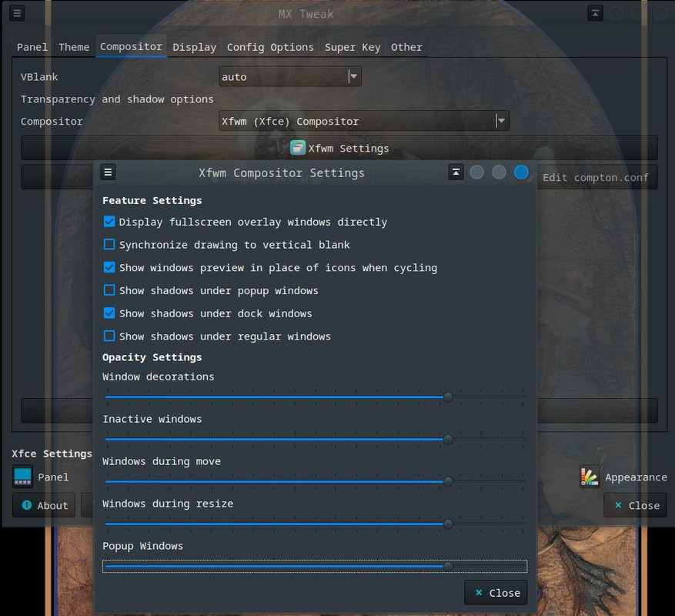Click Close button in MX Tweak window
This screenshot has width=675, height=616.
636,505
